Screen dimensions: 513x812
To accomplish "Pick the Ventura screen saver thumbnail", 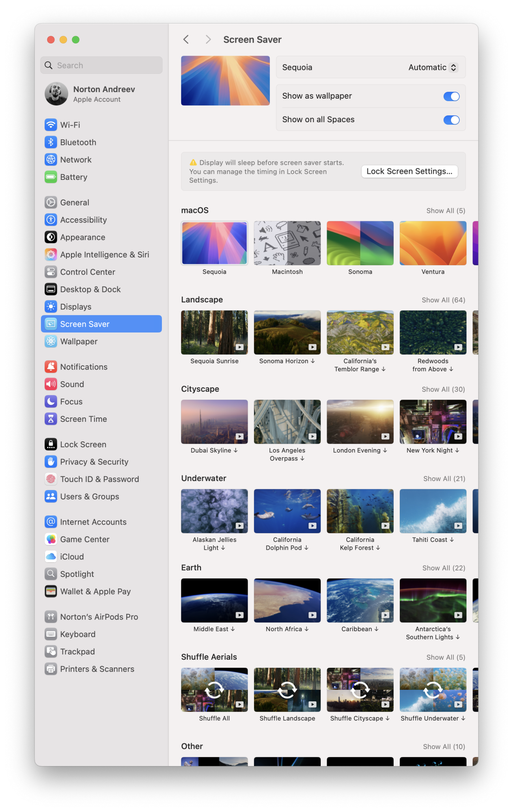I will tap(433, 243).
